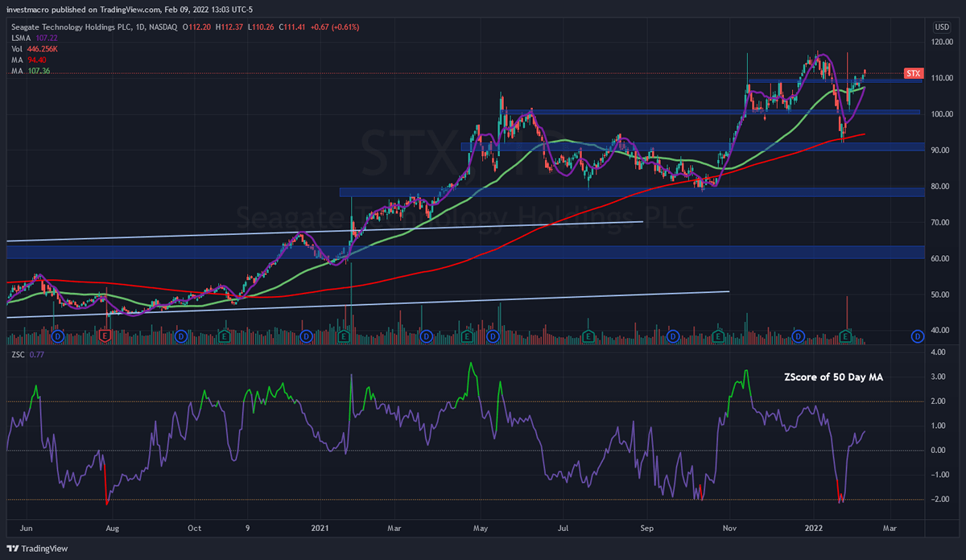Click the rightmost dividend D marker
This screenshot has width=966, height=560.
(916, 335)
